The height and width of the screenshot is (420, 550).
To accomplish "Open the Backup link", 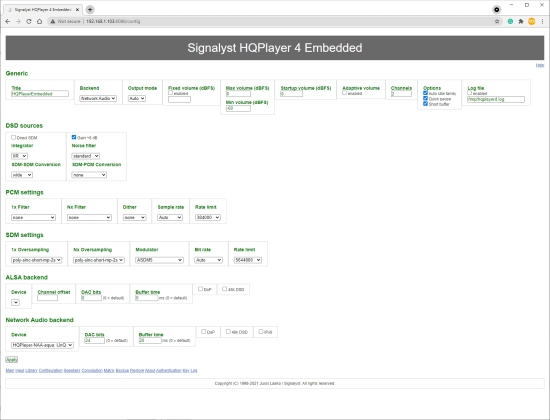I will [x=122, y=371].
